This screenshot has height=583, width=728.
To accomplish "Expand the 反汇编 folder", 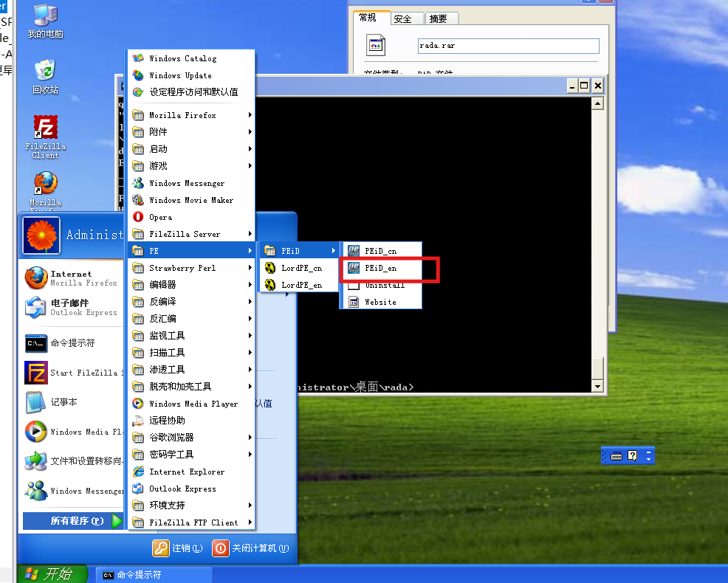I will coord(191,319).
